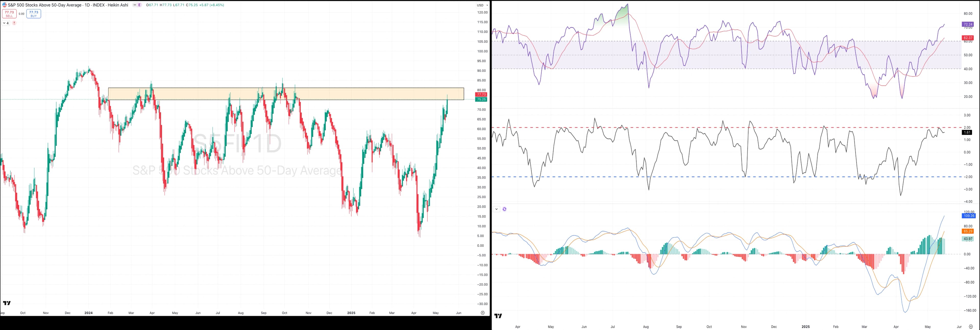
Task: Click the red 77.73 price label
Action: 481,94
